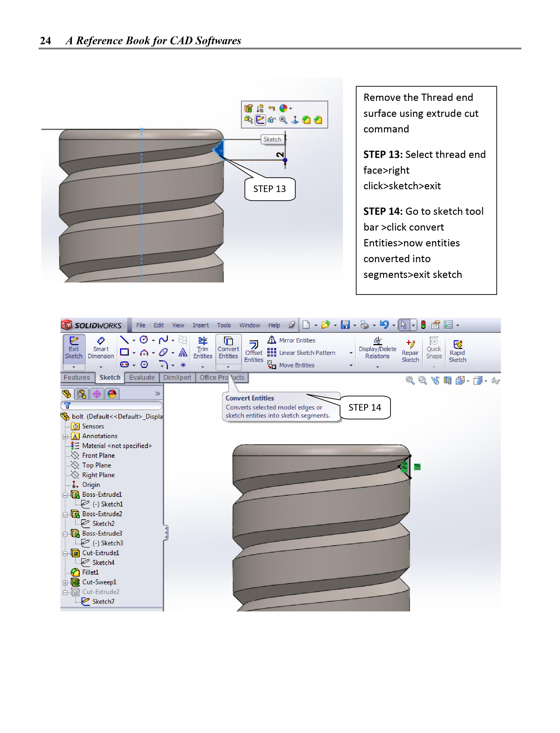The width and height of the screenshot is (560, 733).
Task: Select the Smart Dimension tool
Action: pyautogui.click(x=101, y=348)
